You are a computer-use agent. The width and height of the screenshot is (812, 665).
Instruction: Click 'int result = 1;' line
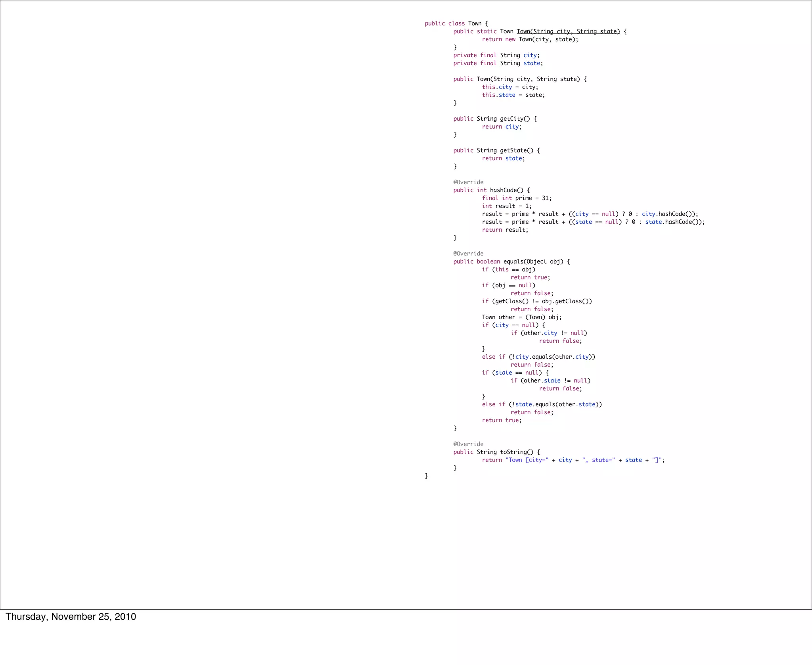pyautogui.click(x=507, y=206)
